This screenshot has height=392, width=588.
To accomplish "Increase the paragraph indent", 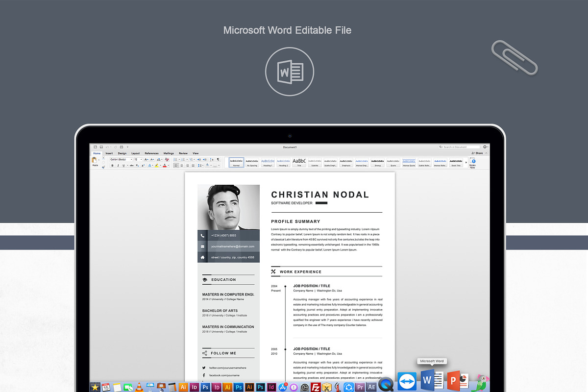I will click(x=205, y=160).
